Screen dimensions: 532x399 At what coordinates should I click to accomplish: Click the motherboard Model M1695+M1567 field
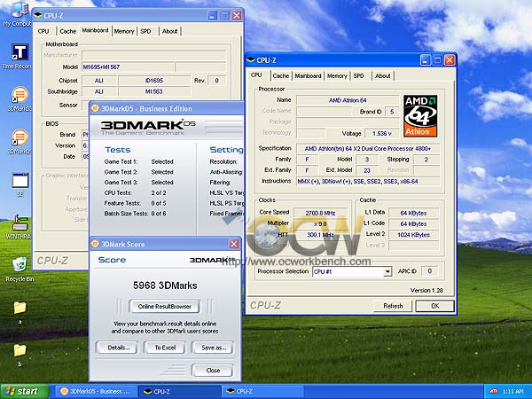click(128, 66)
